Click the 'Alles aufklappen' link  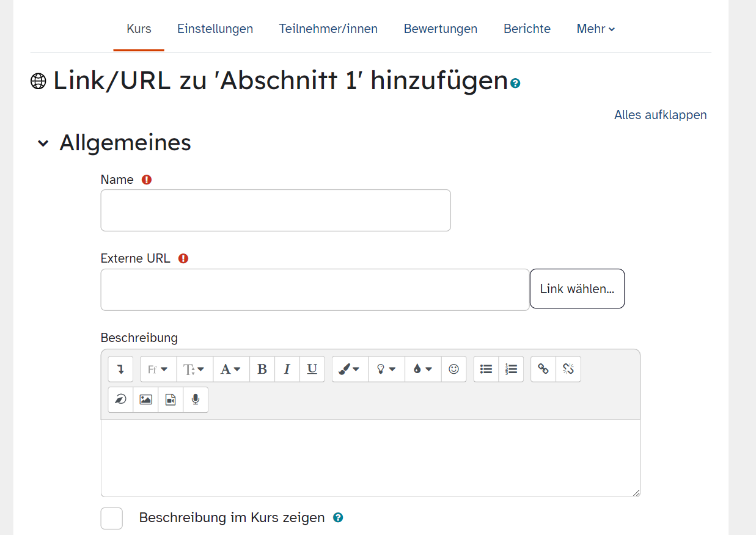660,115
